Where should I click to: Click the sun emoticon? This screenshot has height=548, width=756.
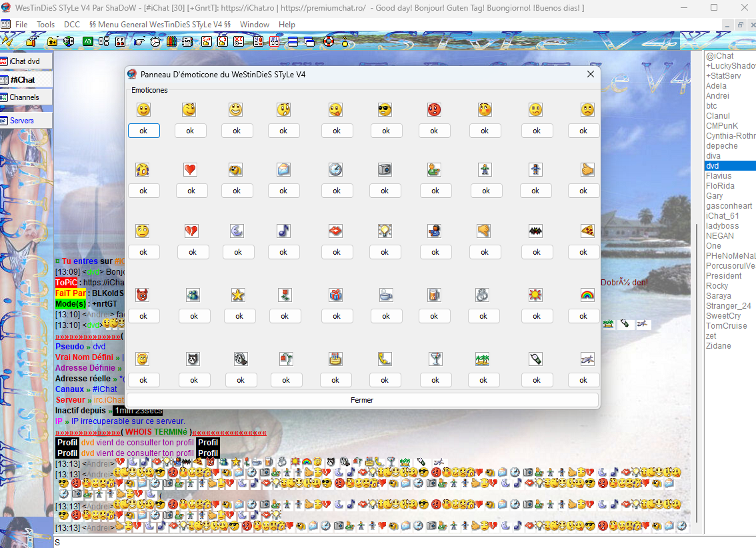pyautogui.click(x=535, y=295)
